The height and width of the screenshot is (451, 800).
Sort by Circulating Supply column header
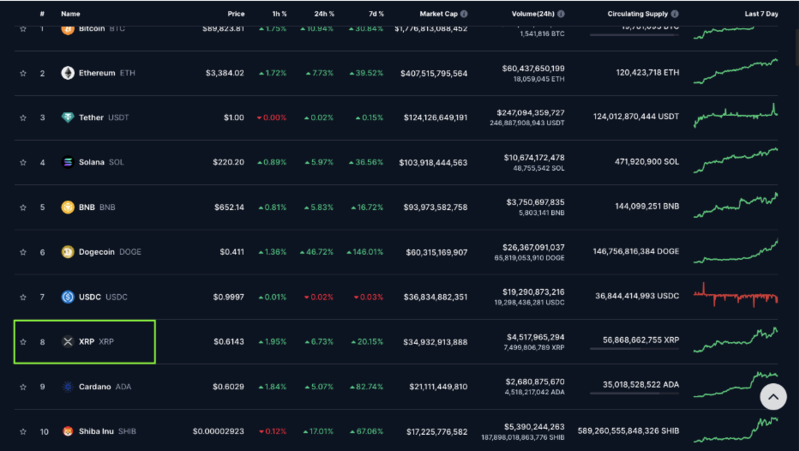(x=637, y=14)
